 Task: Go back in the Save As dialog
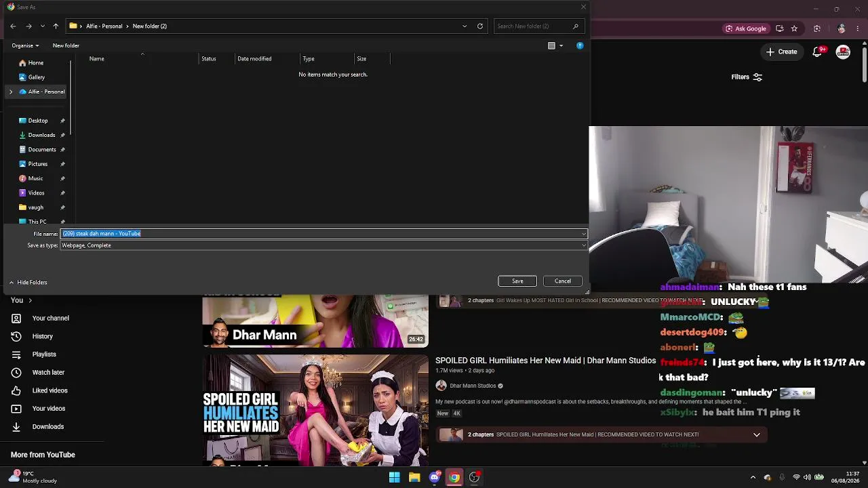tap(13, 26)
